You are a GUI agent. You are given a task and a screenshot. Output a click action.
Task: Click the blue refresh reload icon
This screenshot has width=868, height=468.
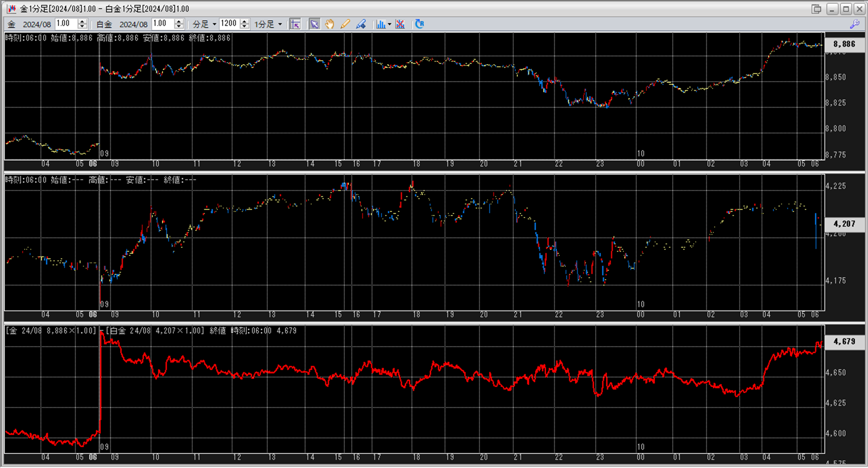(x=419, y=24)
